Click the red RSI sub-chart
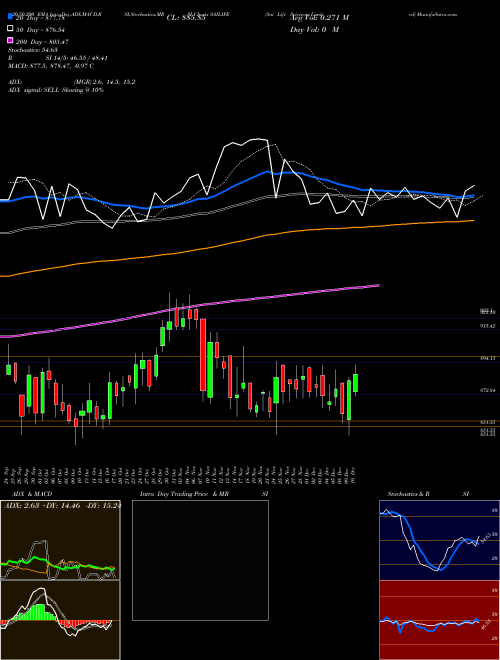 click(x=439, y=620)
